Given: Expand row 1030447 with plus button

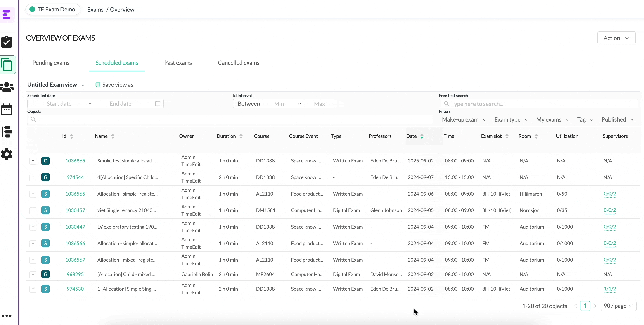Looking at the screenshot, I should point(33,227).
